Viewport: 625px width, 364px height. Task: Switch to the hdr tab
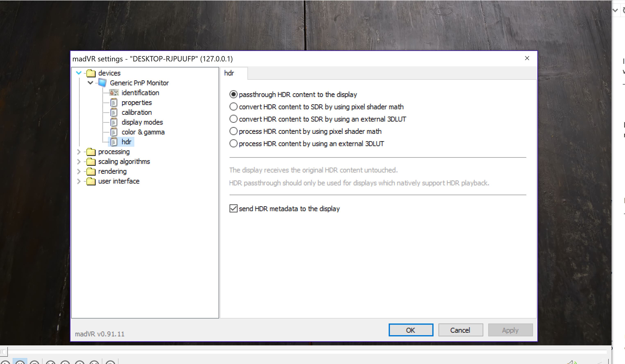point(234,73)
